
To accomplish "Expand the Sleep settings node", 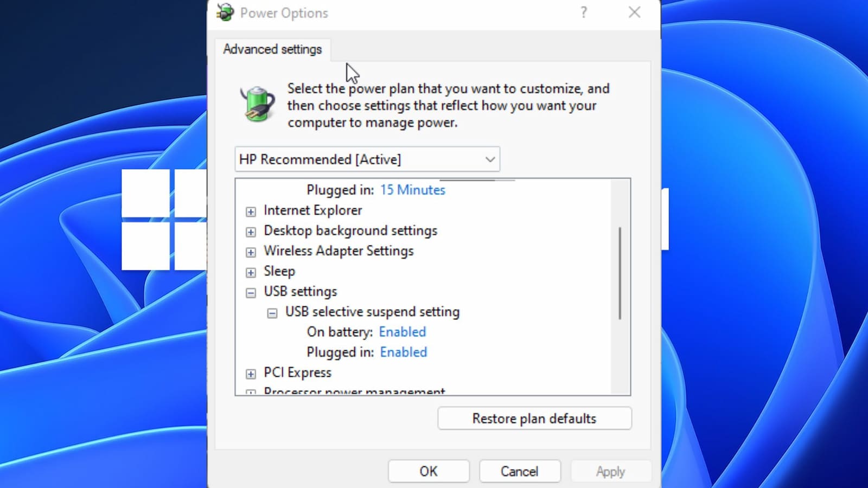I will pos(251,272).
